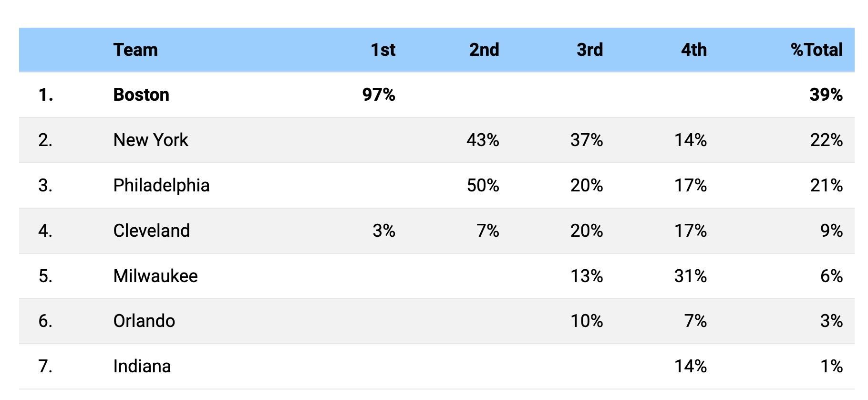Click the 2nd column header
This screenshot has height=400, width=868.
[484, 50]
